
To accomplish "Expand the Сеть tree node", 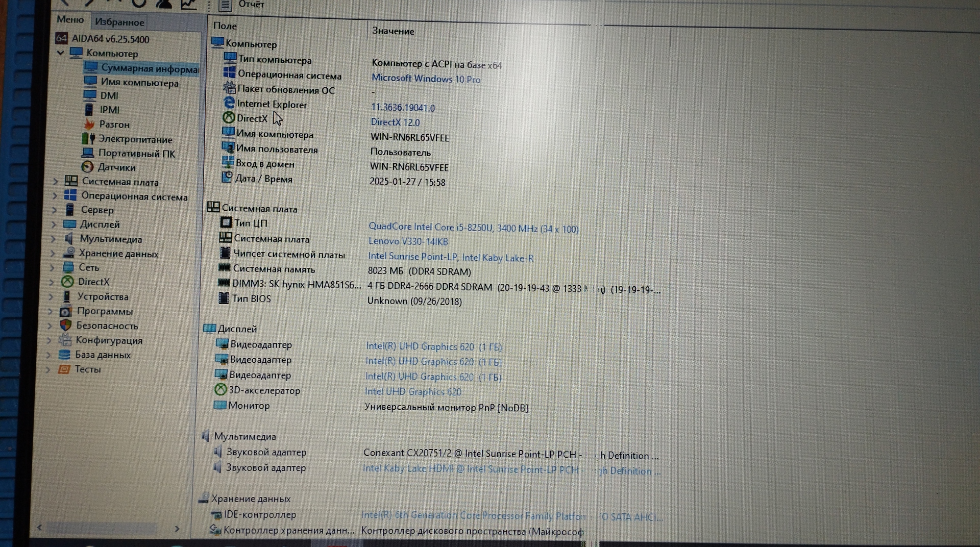I will pos(53,267).
